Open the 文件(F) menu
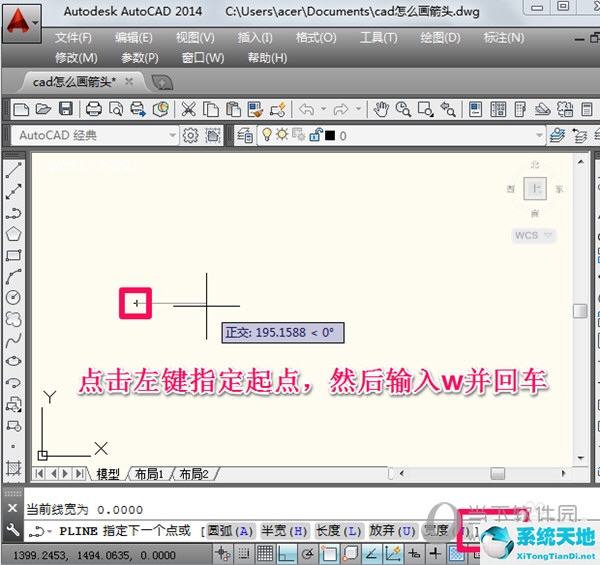 pyautogui.click(x=73, y=38)
